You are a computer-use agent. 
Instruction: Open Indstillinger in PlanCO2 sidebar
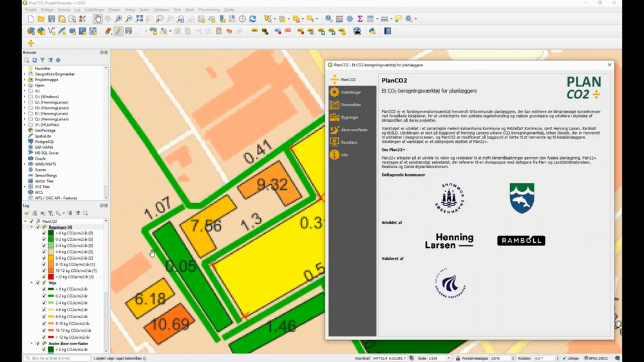[x=352, y=93]
